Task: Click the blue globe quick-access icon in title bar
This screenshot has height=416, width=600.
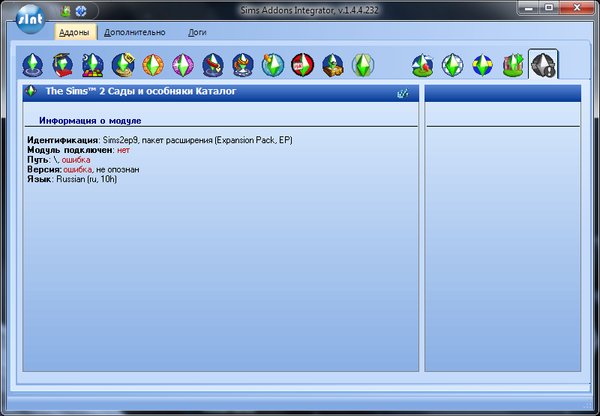Action: pyautogui.click(x=81, y=11)
